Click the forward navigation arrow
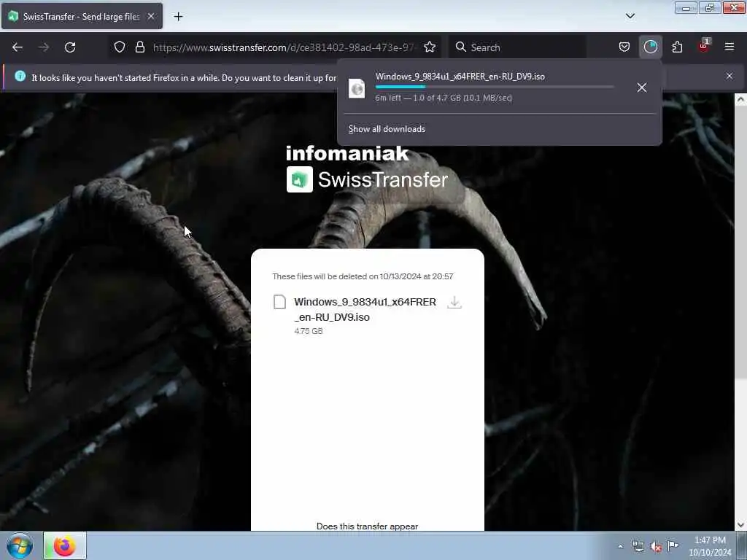The image size is (747, 560). [44, 47]
